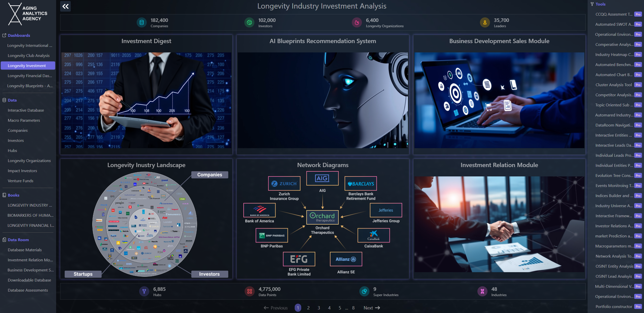Collapse sidebar with double chevron icon

[65, 6]
